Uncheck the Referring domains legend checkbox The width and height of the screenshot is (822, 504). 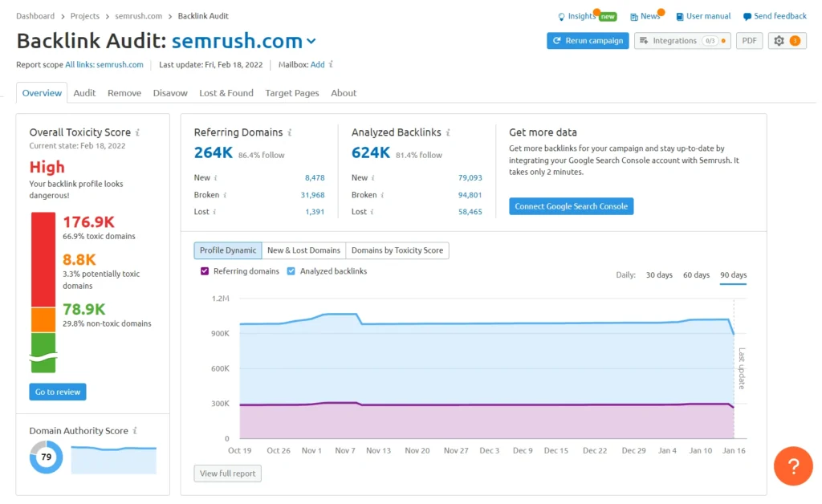click(204, 270)
